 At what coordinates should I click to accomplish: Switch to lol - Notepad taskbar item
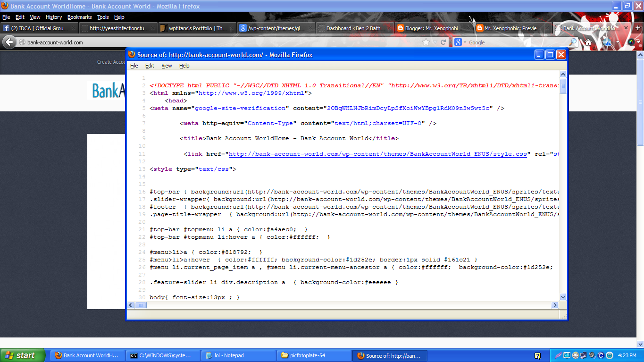239,355
